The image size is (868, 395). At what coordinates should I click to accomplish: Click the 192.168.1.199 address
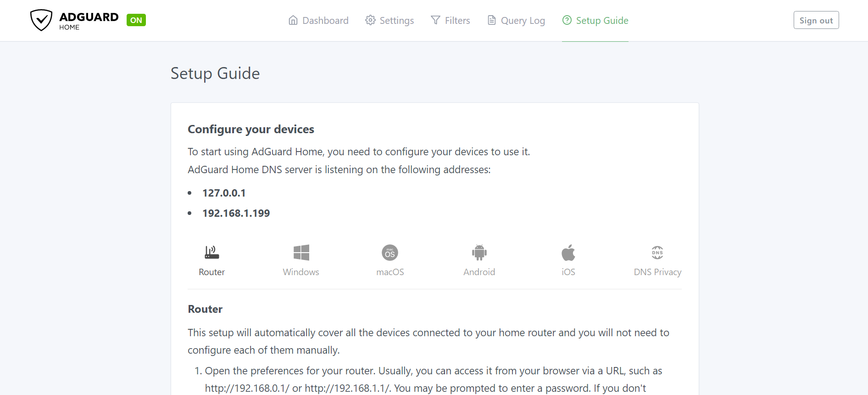coord(236,213)
